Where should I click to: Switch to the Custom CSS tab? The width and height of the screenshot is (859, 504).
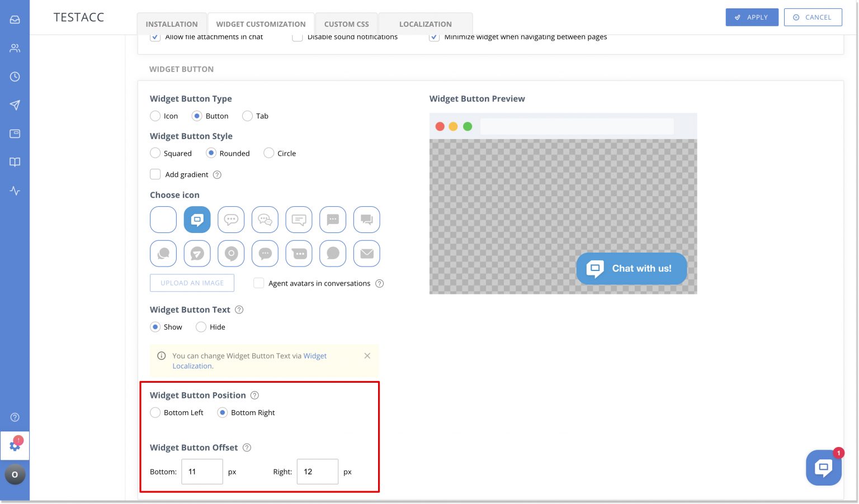tap(346, 23)
